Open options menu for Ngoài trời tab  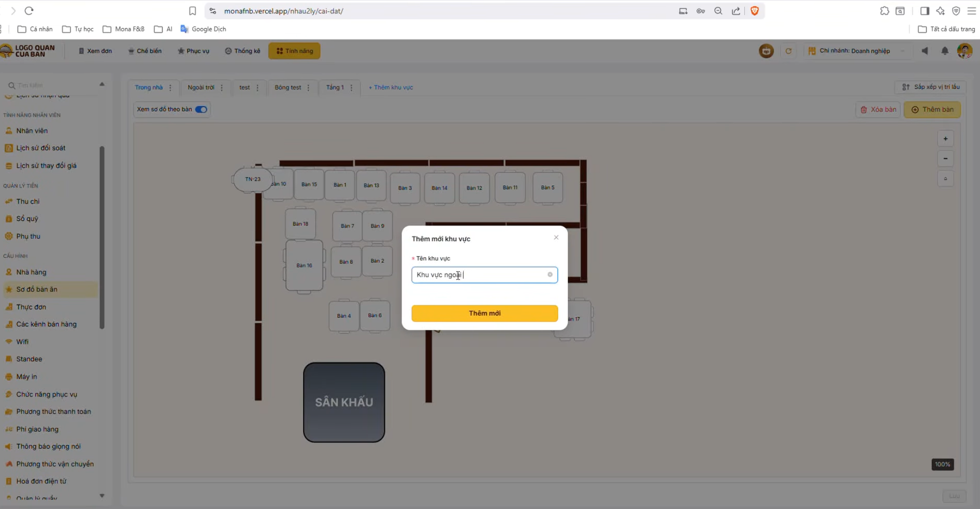click(222, 88)
